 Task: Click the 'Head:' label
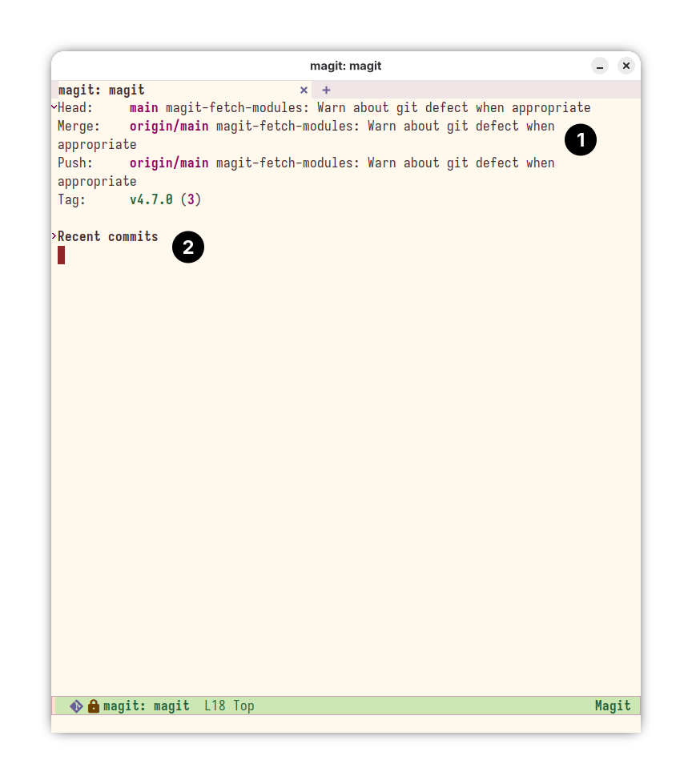pos(75,108)
